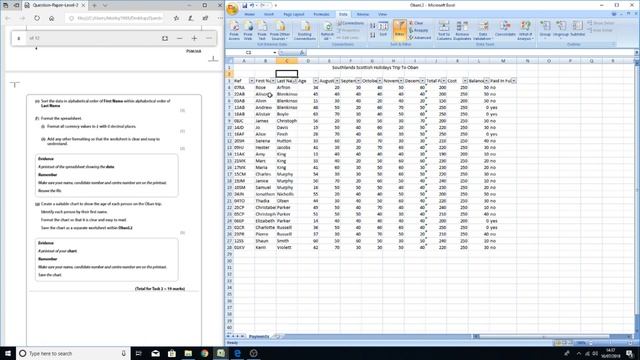640x360 pixels.
Task: Open a new tab in Edge
Action: pos(94,5)
